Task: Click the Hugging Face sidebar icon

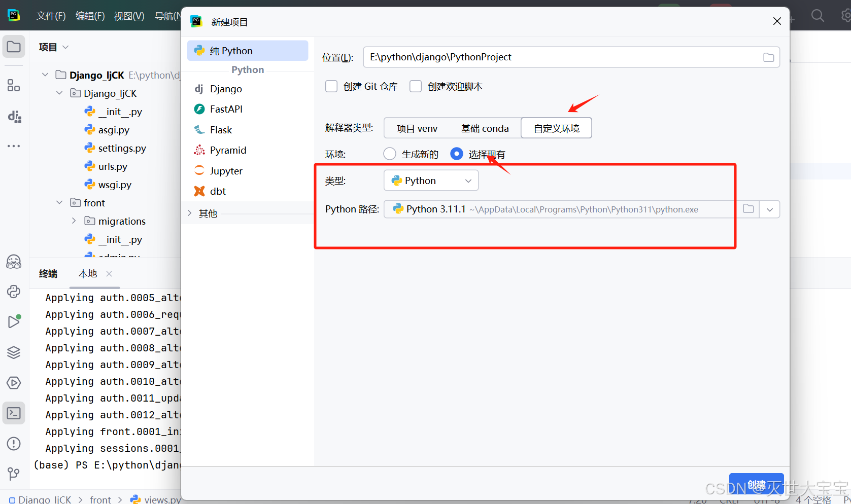Action: click(13, 262)
